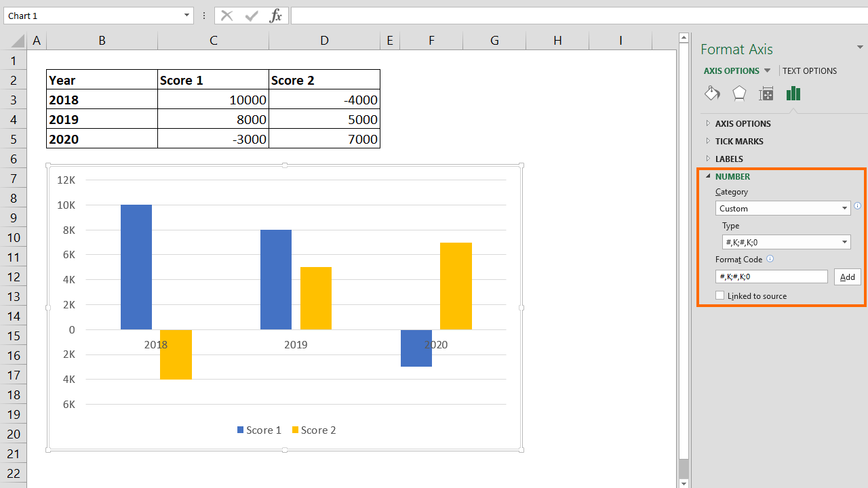Click the Insert Function fx icon
The image size is (868, 488).
tap(276, 16)
